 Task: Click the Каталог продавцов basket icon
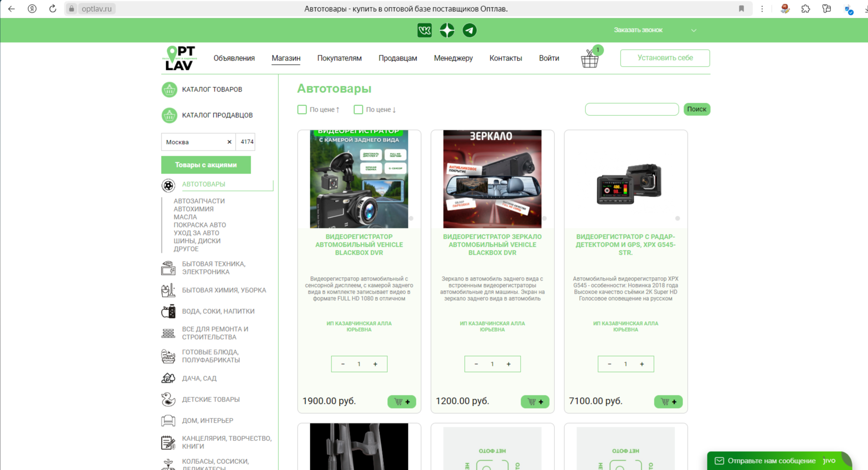pos(169,115)
